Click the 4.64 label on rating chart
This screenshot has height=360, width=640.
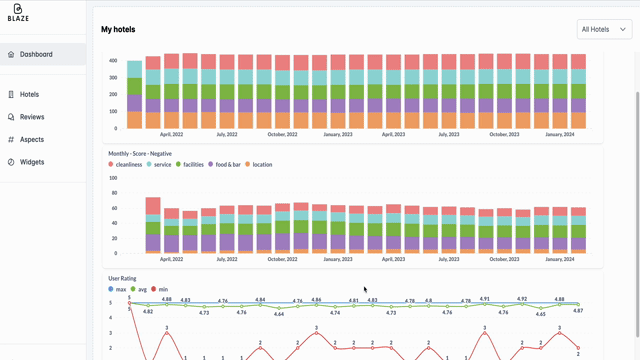pyautogui.click(x=279, y=314)
